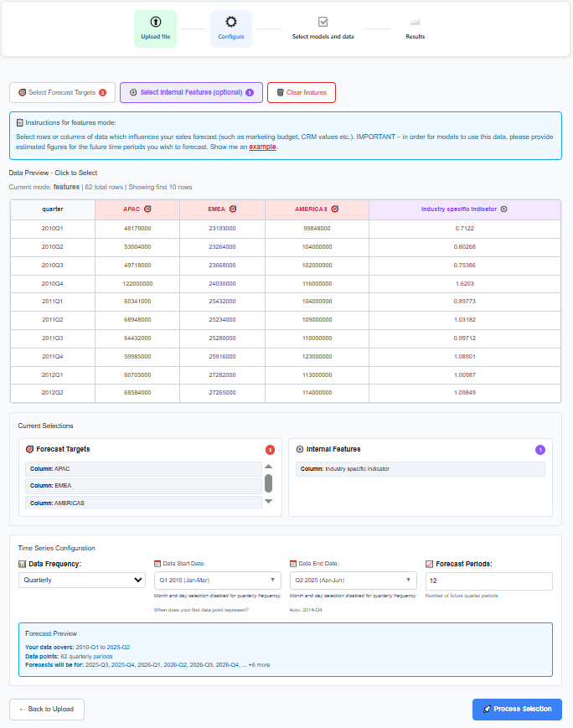Screen dimensions: 573x728
Task: Click the clipboard icon in instructions box
Action: 19,122
